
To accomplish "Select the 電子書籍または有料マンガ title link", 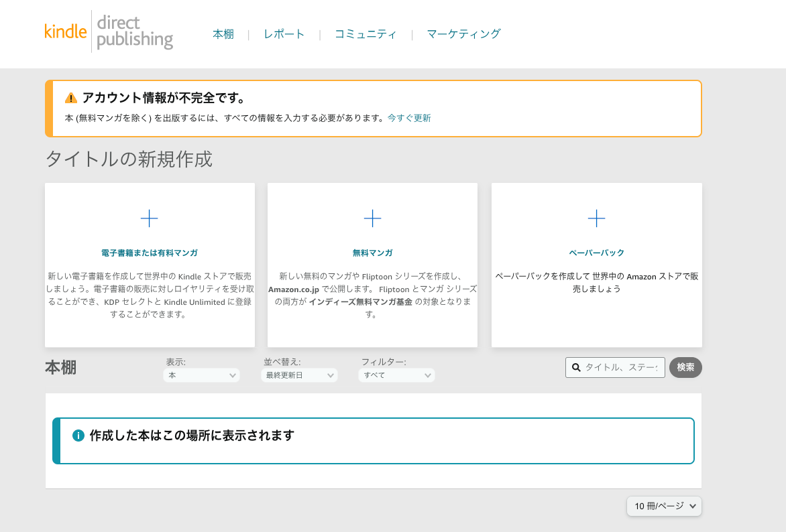I will 150,253.
